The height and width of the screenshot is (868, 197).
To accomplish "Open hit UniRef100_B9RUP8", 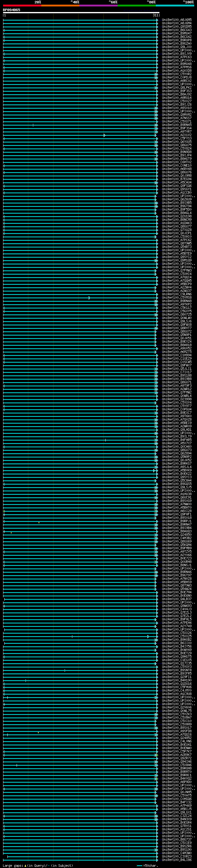I will pos(177,40).
